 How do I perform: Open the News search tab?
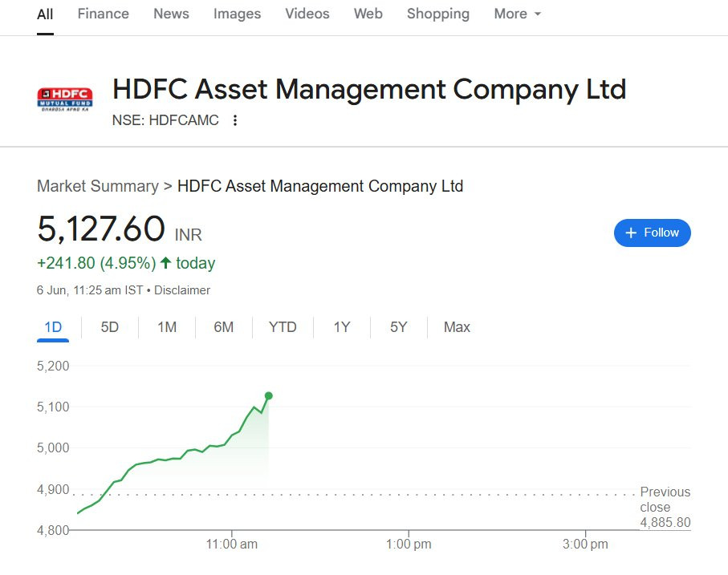(171, 14)
